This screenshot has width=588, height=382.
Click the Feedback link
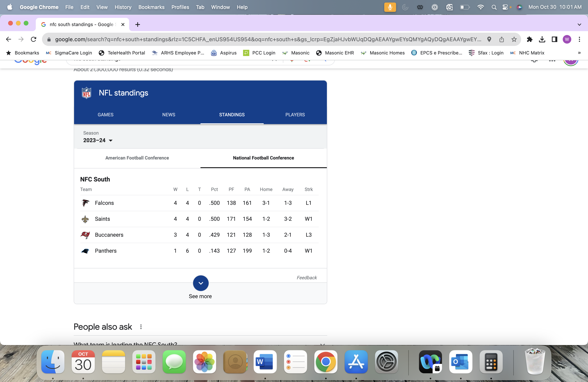pyautogui.click(x=307, y=278)
